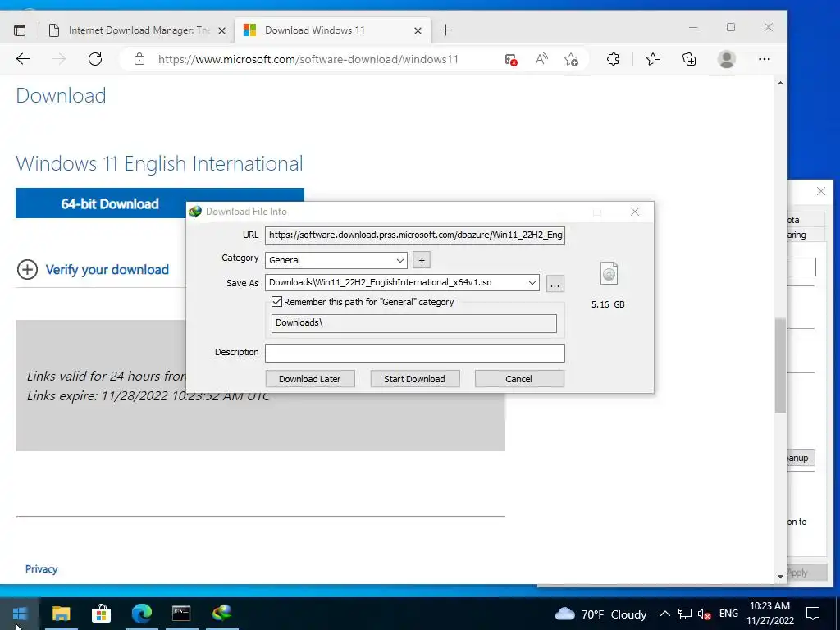Open the muted volume tray icon

704,614
